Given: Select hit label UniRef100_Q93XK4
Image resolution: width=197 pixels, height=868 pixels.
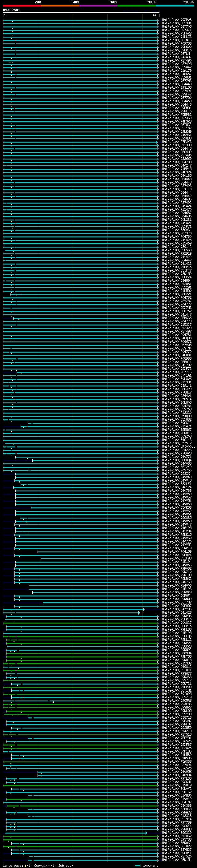Looking at the screenshot, I should point(177,474).
